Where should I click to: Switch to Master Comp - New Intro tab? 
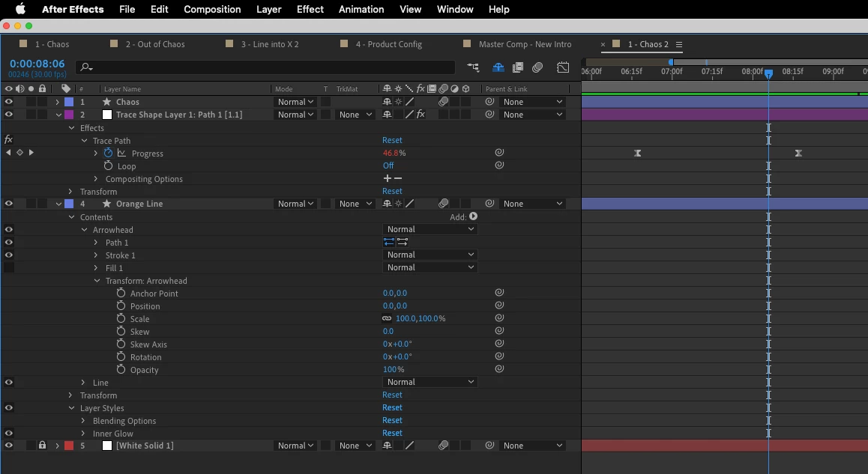pos(525,44)
